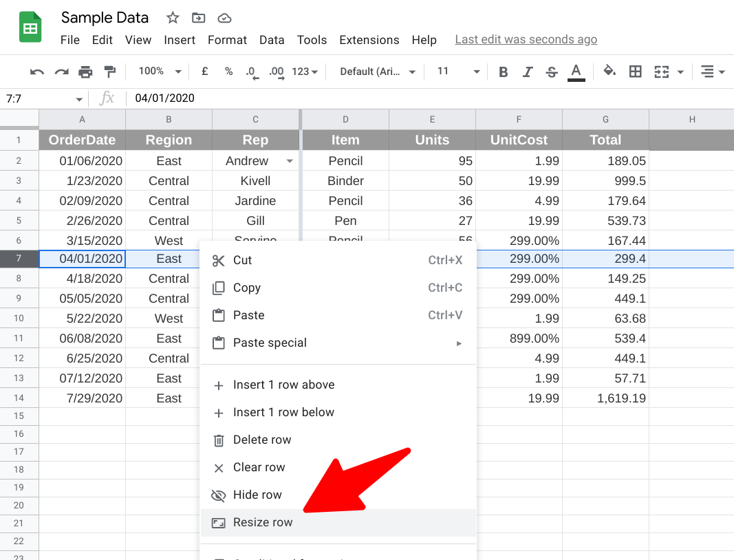Click the Binder item cell
Viewport: 734px width, 560px height.
(345, 181)
